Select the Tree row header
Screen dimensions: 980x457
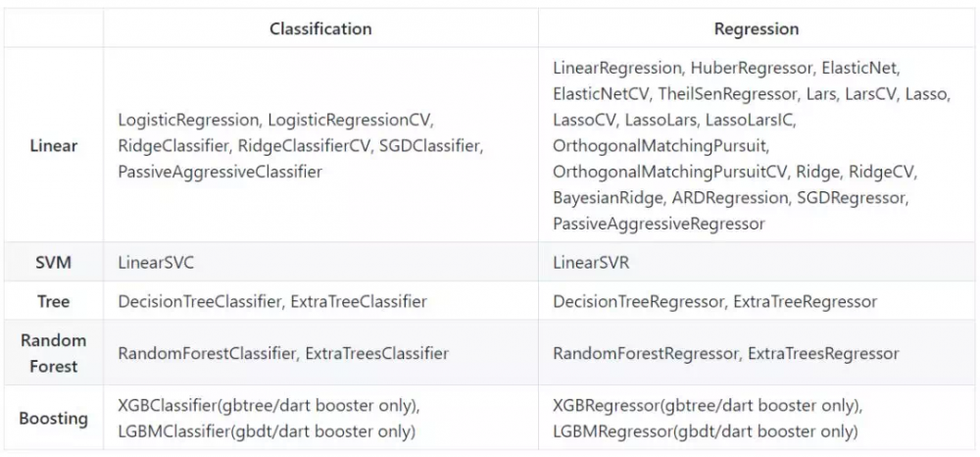[54, 301]
